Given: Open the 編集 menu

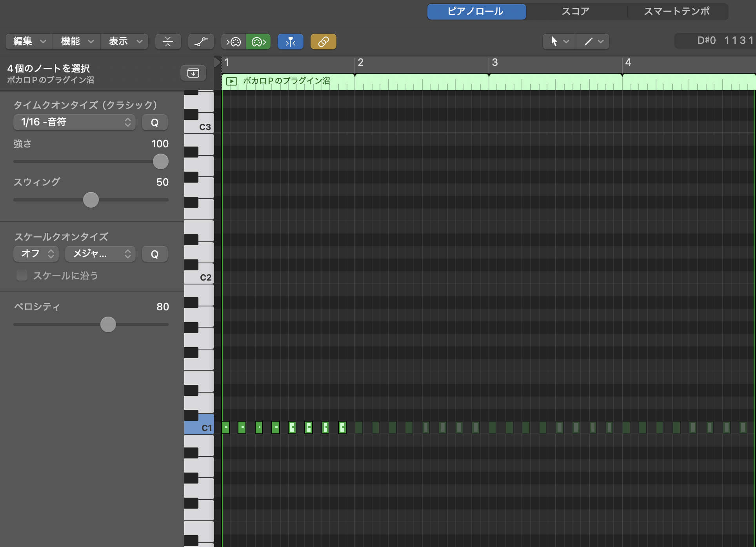Looking at the screenshot, I should coord(29,42).
